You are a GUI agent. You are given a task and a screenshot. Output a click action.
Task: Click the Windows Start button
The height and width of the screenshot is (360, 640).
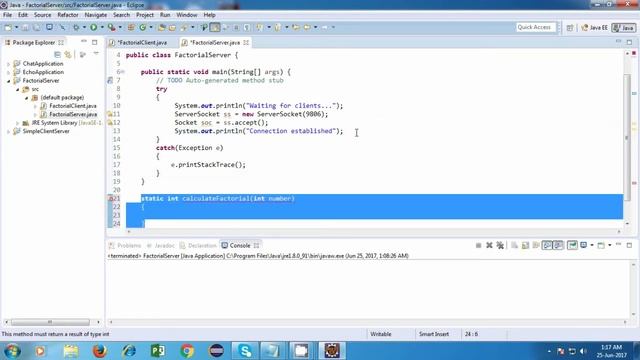[12, 351]
